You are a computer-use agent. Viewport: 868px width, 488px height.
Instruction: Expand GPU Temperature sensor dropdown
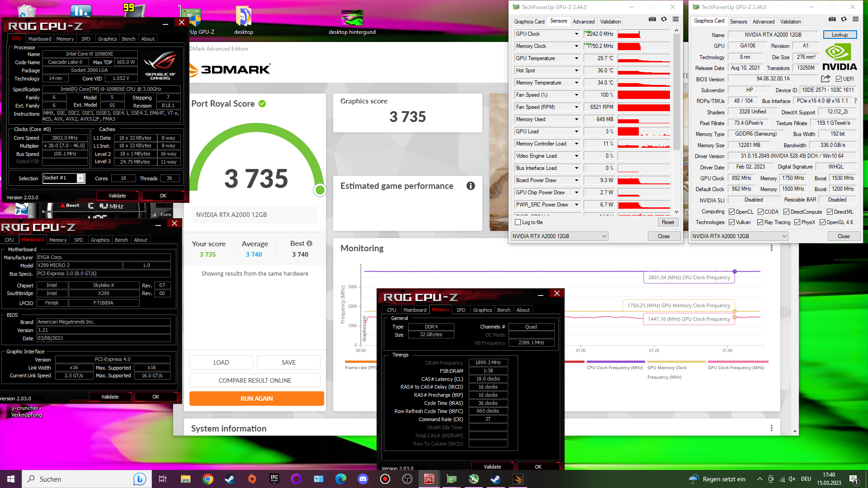point(576,58)
